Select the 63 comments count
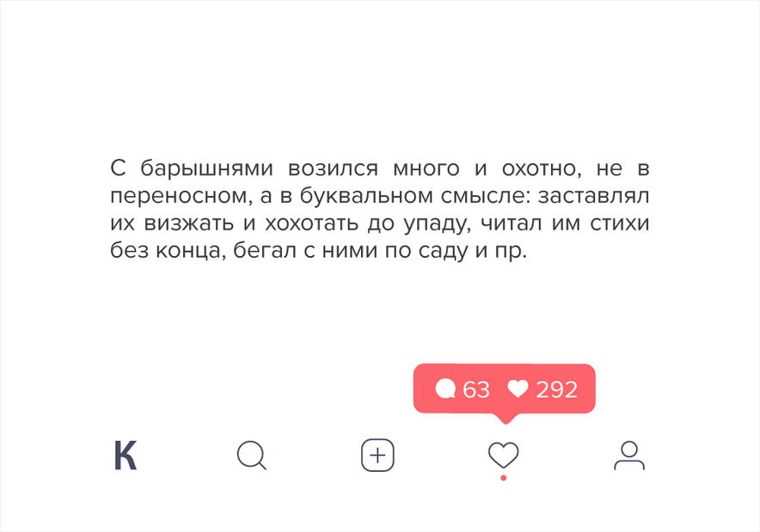The image size is (760, 532). [x=476, y=389]
